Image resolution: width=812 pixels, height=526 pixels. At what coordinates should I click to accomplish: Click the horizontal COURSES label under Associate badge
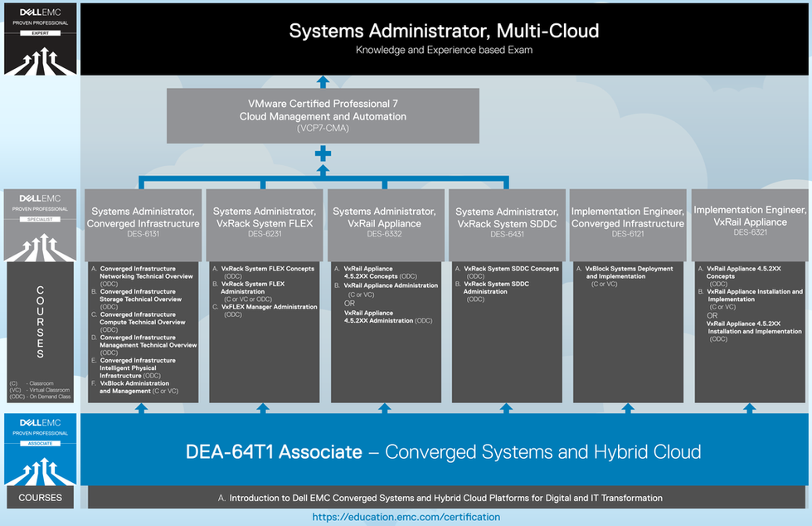(x=41, y=498)
